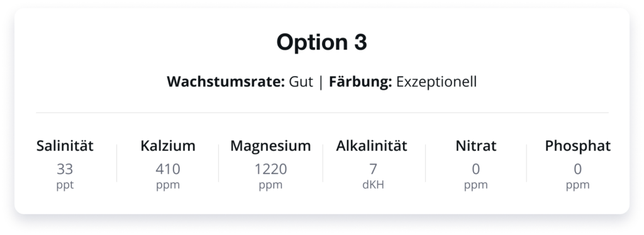Click the Exzeptionell coloring value
Image resolution: width=644 pixels, height=235 pixels.
pos(436,82)
